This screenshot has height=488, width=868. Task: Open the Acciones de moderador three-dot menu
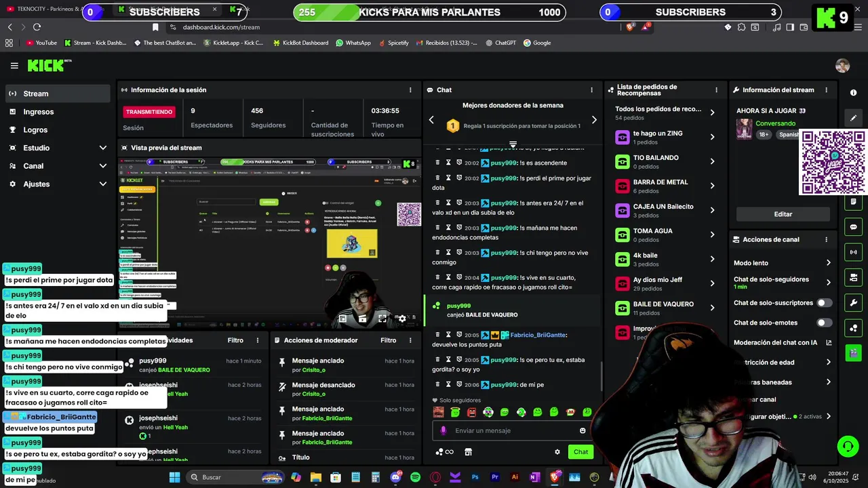410,340
